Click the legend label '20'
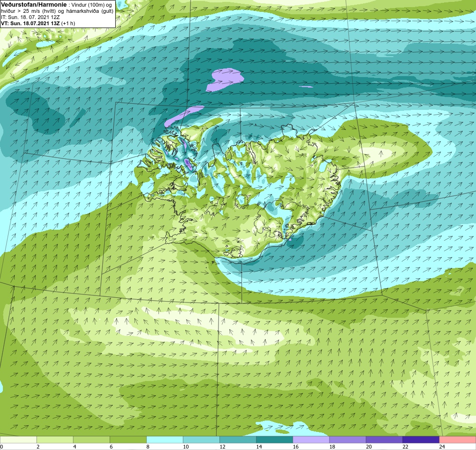The height and width of the screenshot is (450, 476). point(369,447)
